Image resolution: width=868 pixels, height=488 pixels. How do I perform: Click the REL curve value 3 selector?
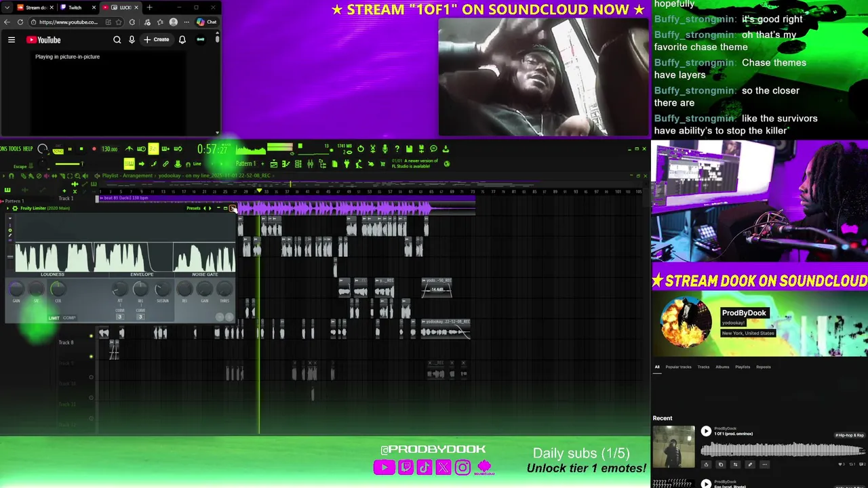click(140, 317)
